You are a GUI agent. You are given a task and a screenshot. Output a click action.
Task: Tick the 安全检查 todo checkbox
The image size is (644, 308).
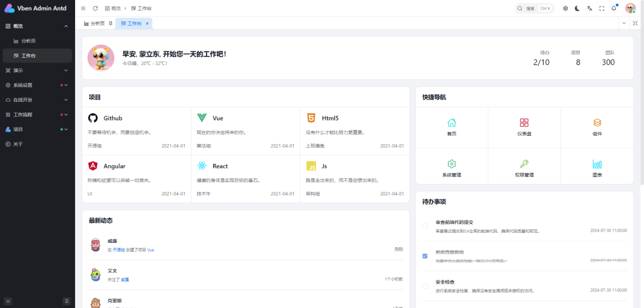425,285
